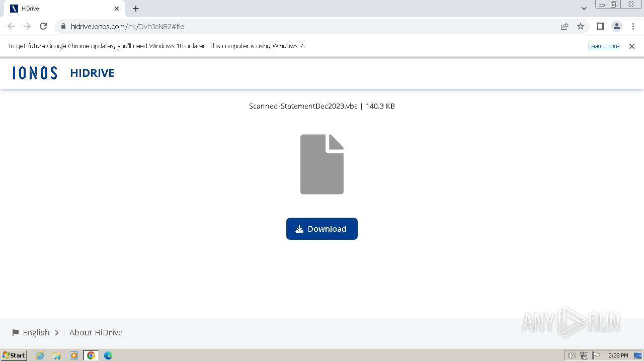
Task: Toggle the browser side panel
Action: click(600, 26)
